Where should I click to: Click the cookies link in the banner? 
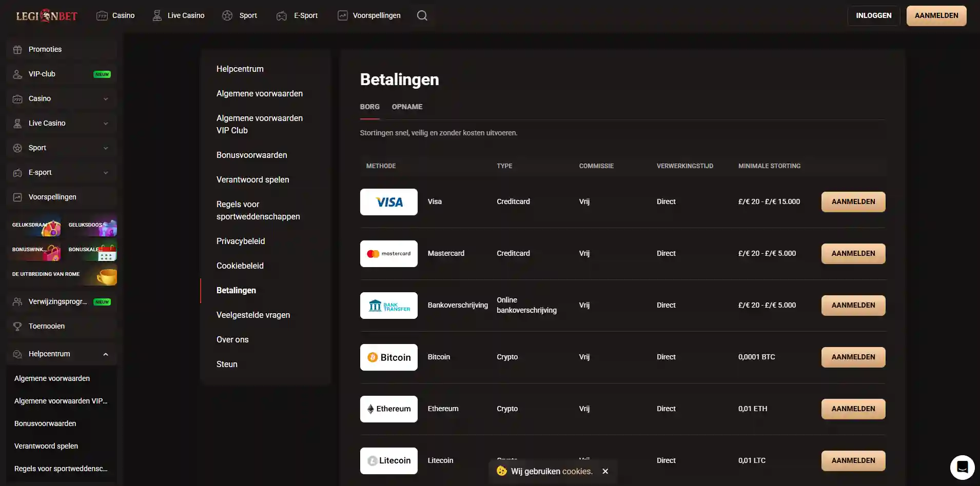click(x=577, y=471)
